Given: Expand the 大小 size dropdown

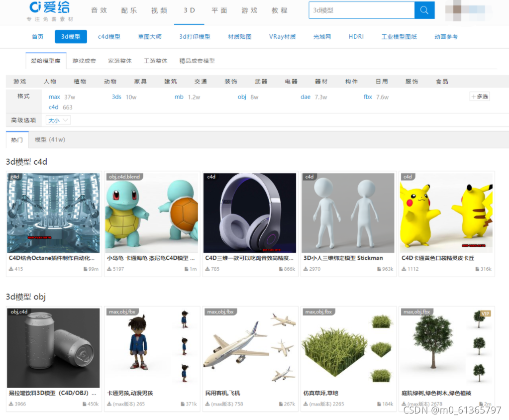Looking at the screenshot, I should pos(58,120).
